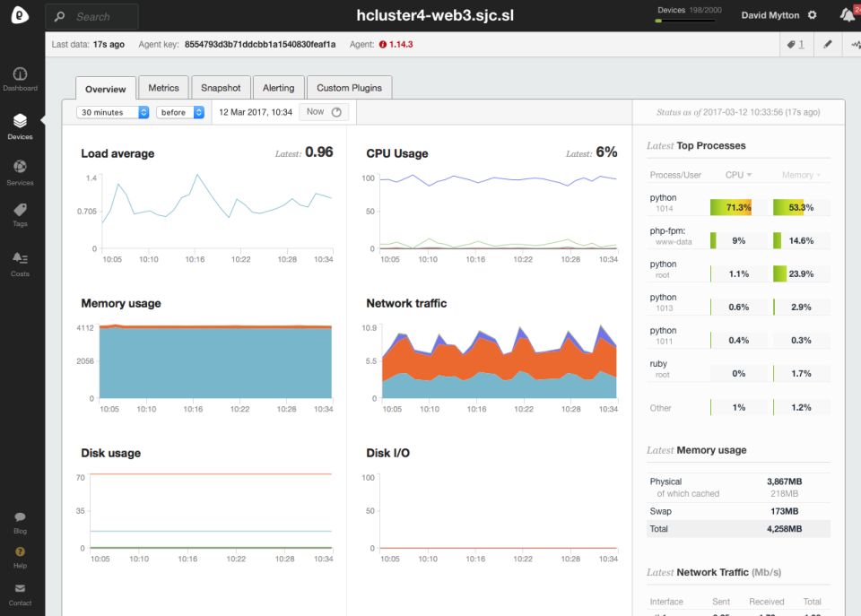Open the notifications bell icon

(847, 15)
